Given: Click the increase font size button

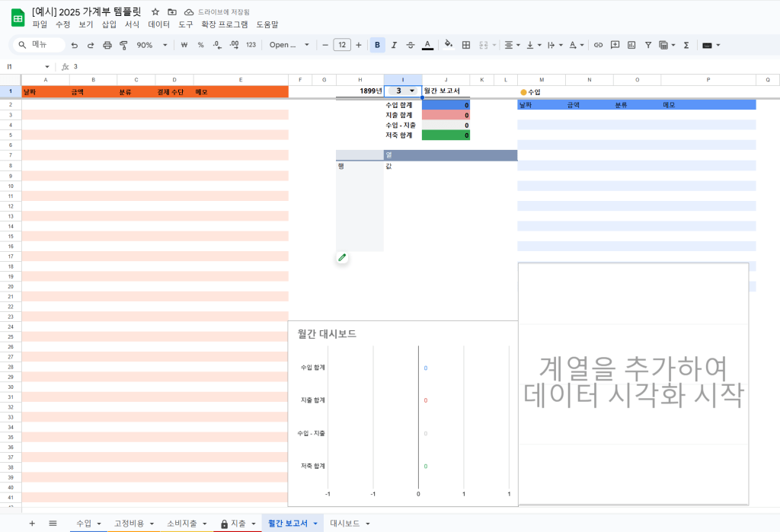Looking at the screenshot, I should pyautogui.click(x=359, y=45).
